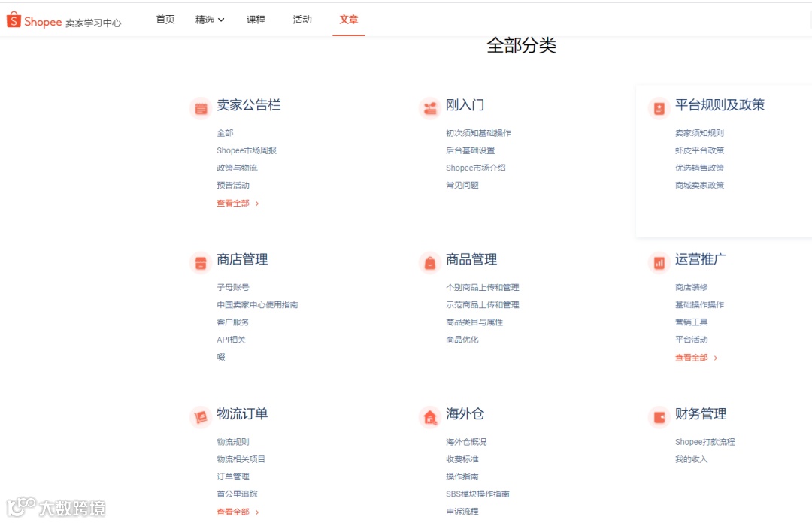This screenshot has height=523, width=812.
Task: Open 商城卖家政策 link
Action: pyautogui.click(x=699, y=185)
